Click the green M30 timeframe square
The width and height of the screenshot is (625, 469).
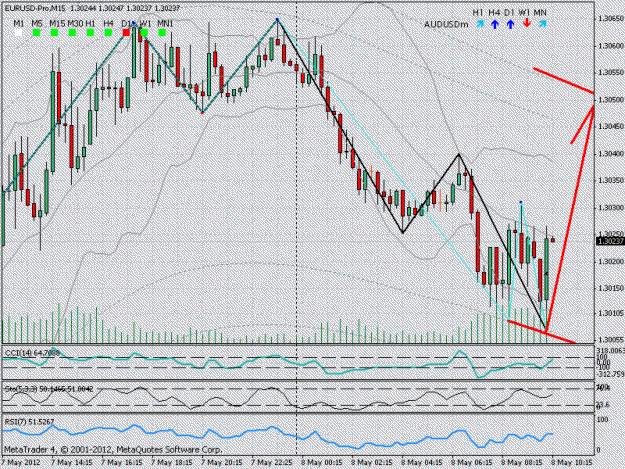point(73,33)
